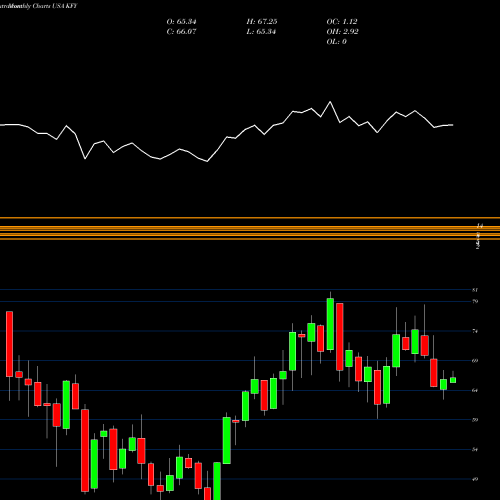Viewport: 500px width, 500px height.
Task: Click the 81 price axis label
Action: click(x=475, y=290)
